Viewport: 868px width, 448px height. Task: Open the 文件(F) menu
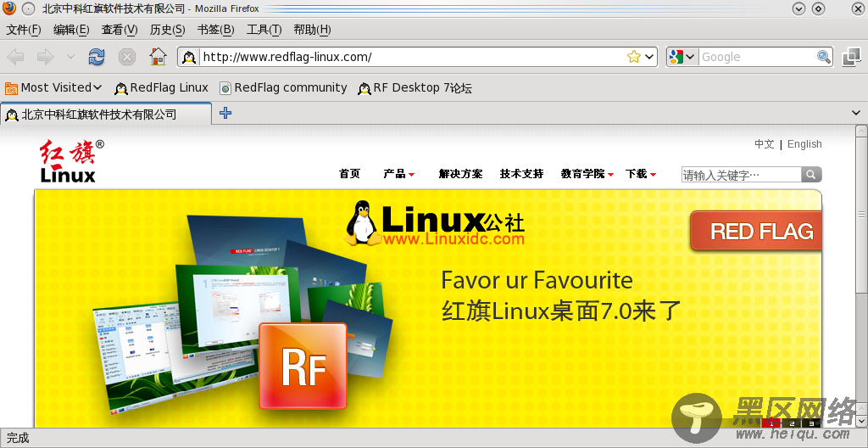pos(24,30)
